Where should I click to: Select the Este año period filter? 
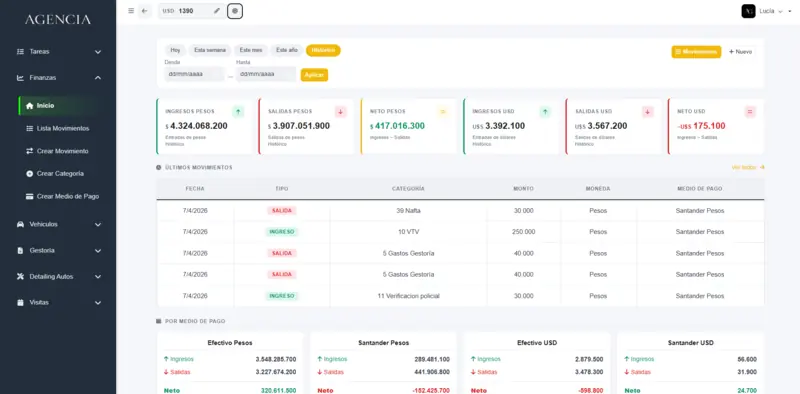click(x=287, y=51)
